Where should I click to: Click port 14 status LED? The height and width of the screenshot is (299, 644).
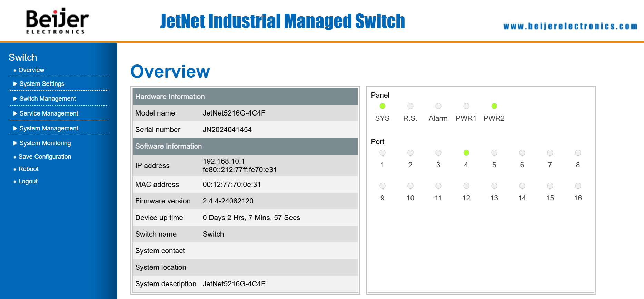[522, 186]
